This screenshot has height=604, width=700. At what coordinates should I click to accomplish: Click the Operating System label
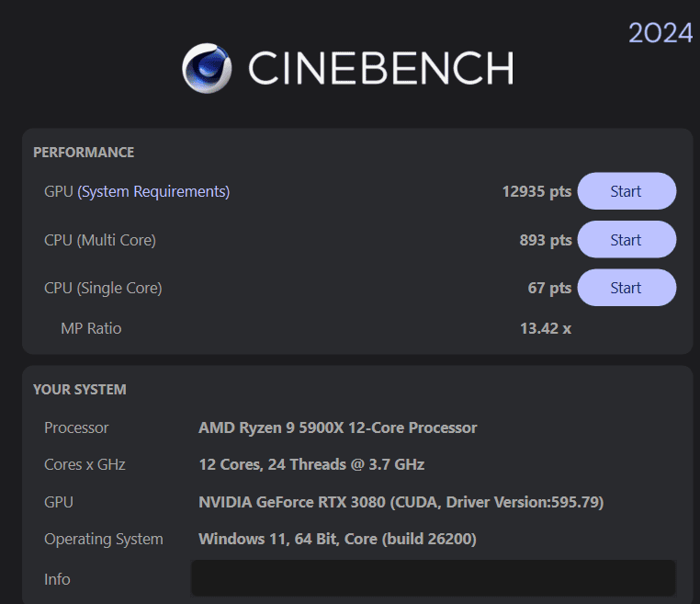click(104, 540)
